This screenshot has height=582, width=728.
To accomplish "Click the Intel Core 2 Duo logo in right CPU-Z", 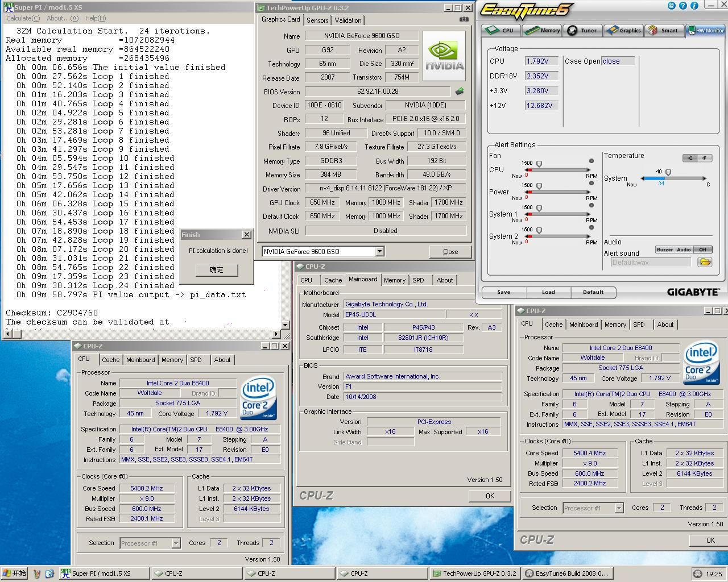I will tap(702, 363).
